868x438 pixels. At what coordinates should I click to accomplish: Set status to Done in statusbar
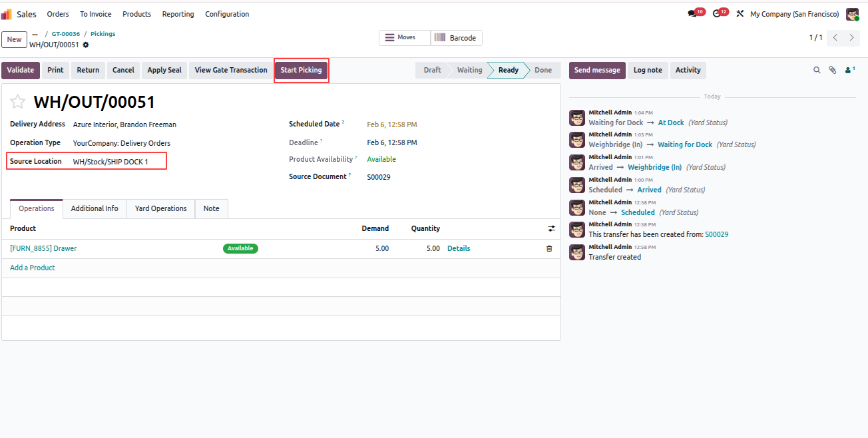pyautogui.click(x=542, y=70)
